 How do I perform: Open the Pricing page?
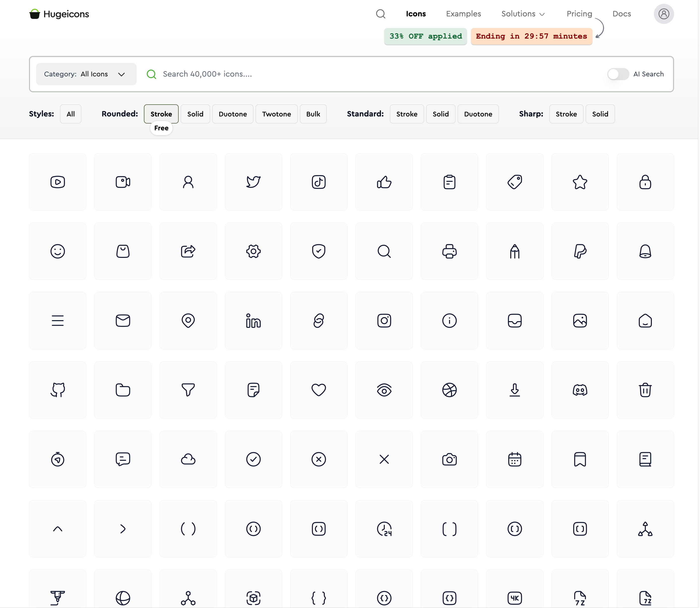pos(579,14)
